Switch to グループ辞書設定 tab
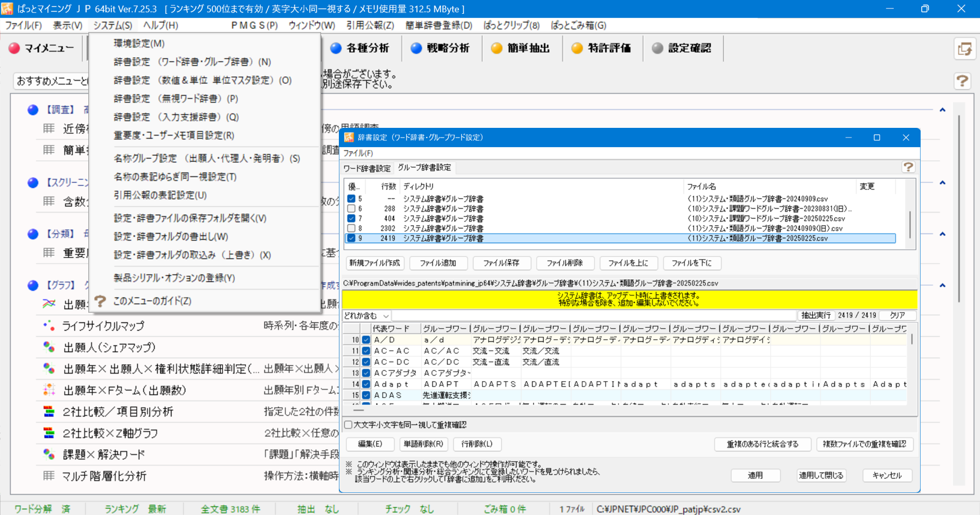 coord(425,167)
